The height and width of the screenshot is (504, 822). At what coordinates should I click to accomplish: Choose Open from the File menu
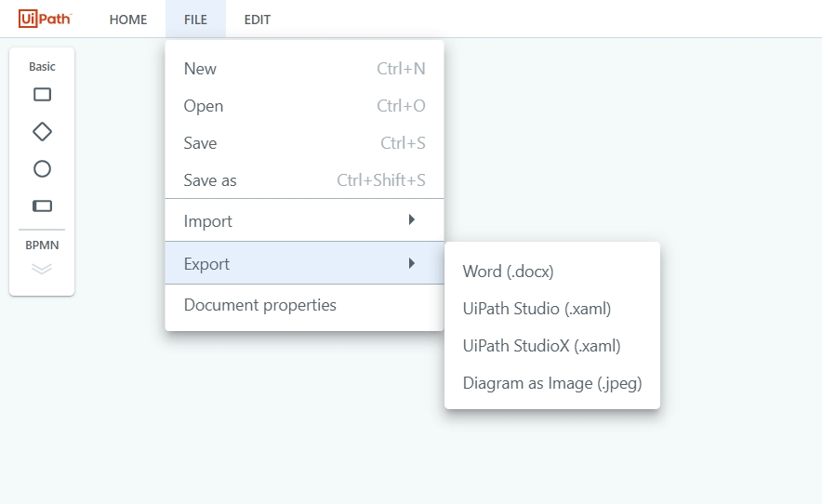point(305,106)
